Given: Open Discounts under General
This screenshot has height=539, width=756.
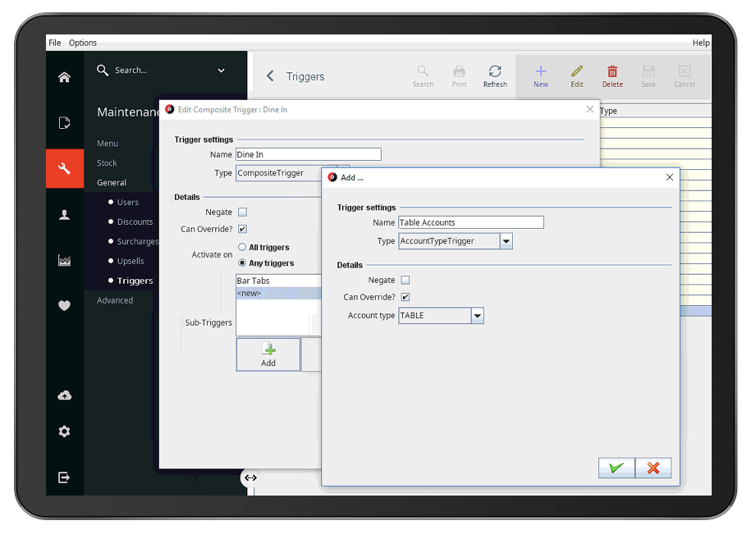Looking at the screenshot, I should click(135, 222).
